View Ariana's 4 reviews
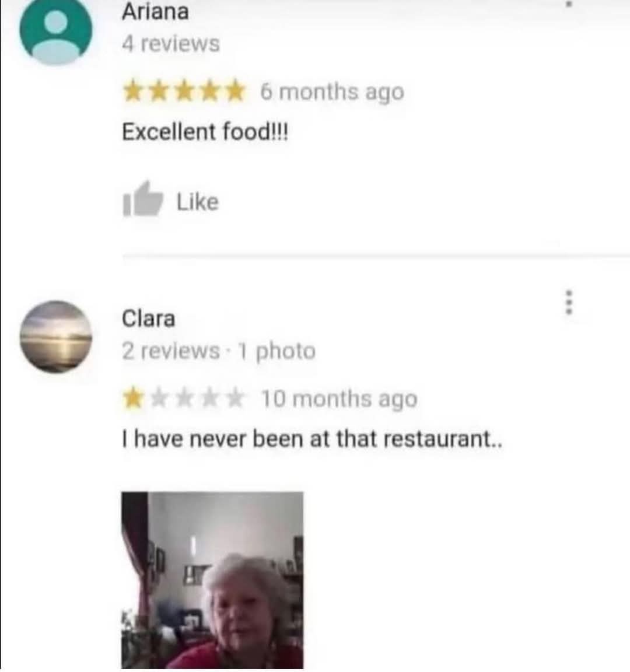 (x=170, y=44)
